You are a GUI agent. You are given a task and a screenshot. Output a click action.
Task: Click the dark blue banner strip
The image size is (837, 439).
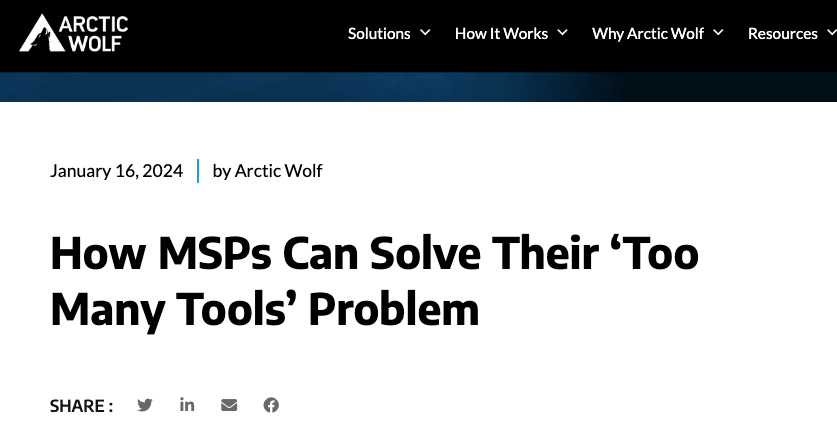tap(418, 86)
